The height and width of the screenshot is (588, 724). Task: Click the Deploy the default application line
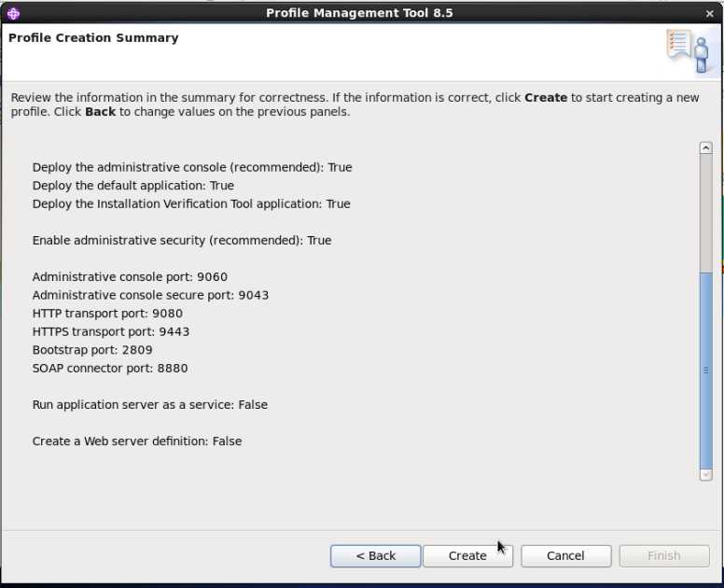coord(133,186)
